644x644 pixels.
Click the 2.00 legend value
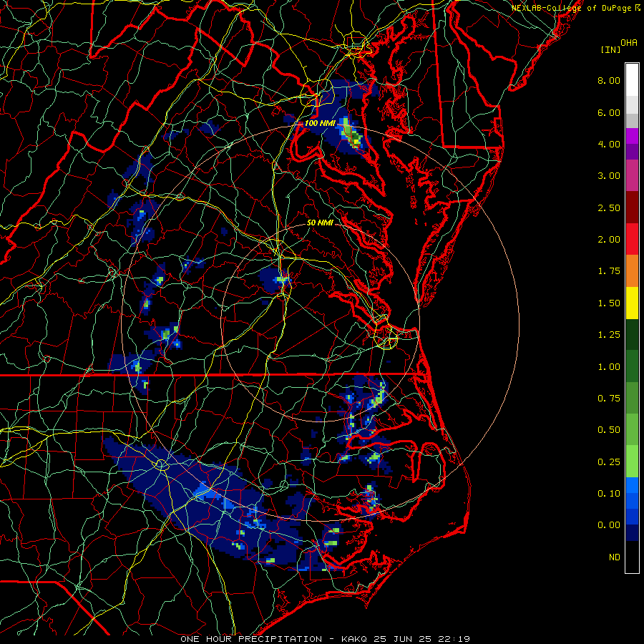[x=609, y=240]
